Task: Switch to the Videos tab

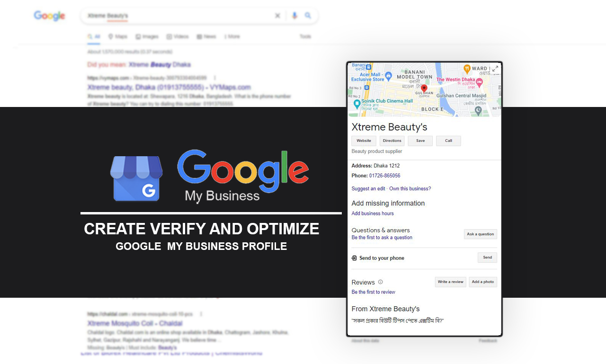Action: pos(178,36)
